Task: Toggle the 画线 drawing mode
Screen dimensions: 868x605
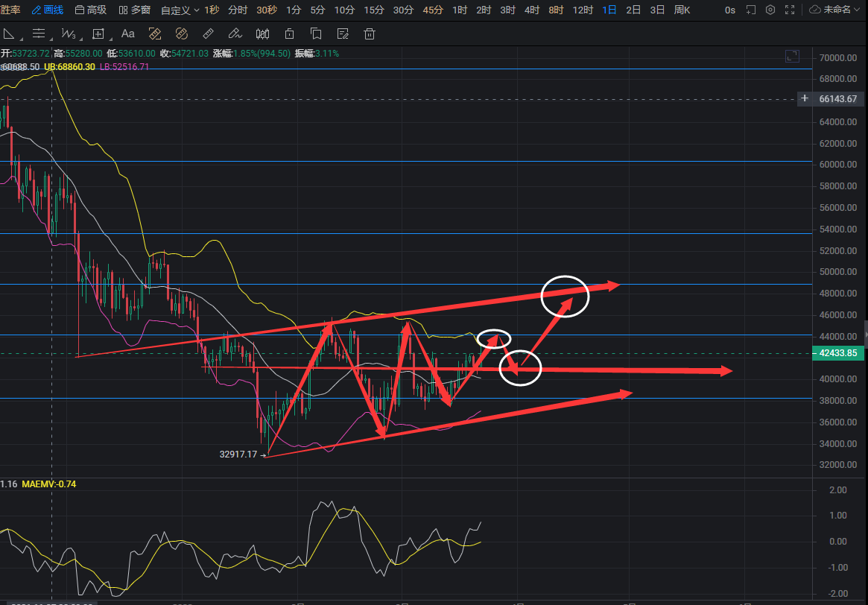Action: (x=47, y=10)
